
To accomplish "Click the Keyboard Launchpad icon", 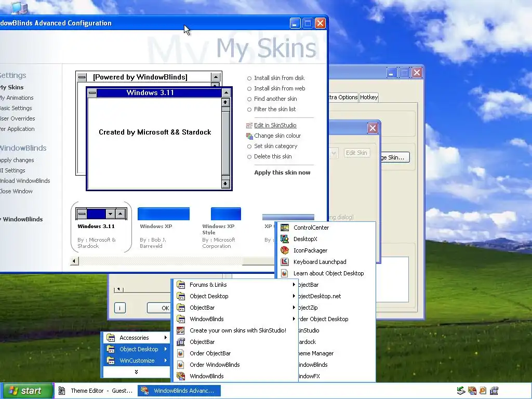I will pos(284,262).
